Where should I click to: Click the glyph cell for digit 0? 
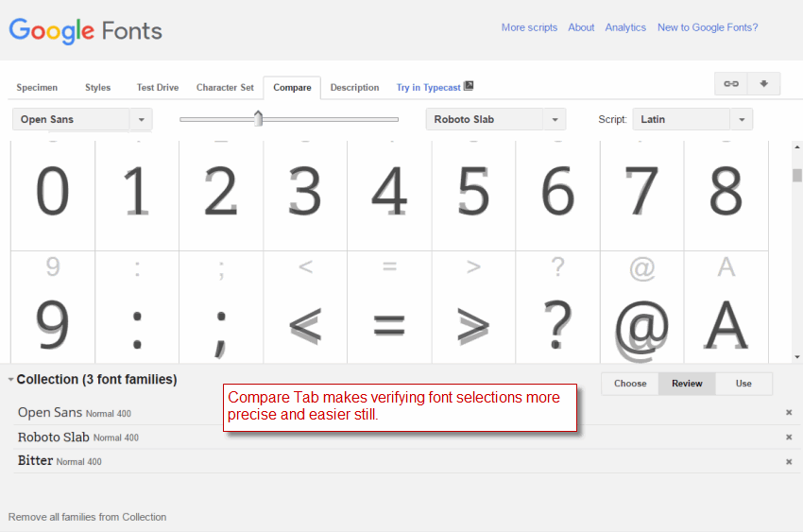(53, 196)
